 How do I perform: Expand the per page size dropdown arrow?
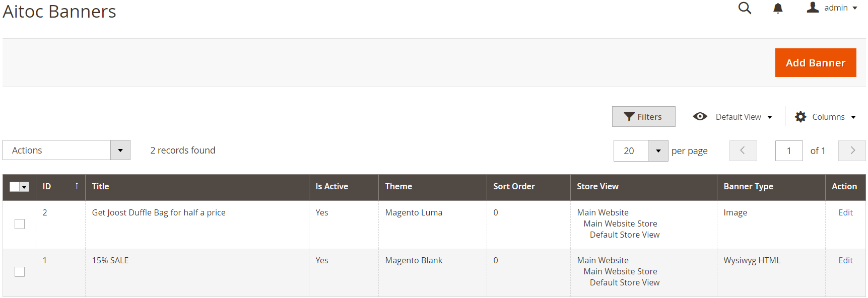[x=658, y=151]
